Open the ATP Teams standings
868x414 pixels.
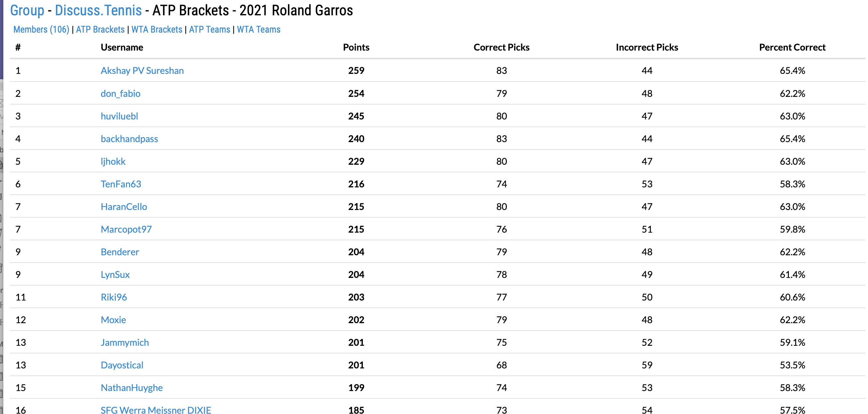click(209, 30)
